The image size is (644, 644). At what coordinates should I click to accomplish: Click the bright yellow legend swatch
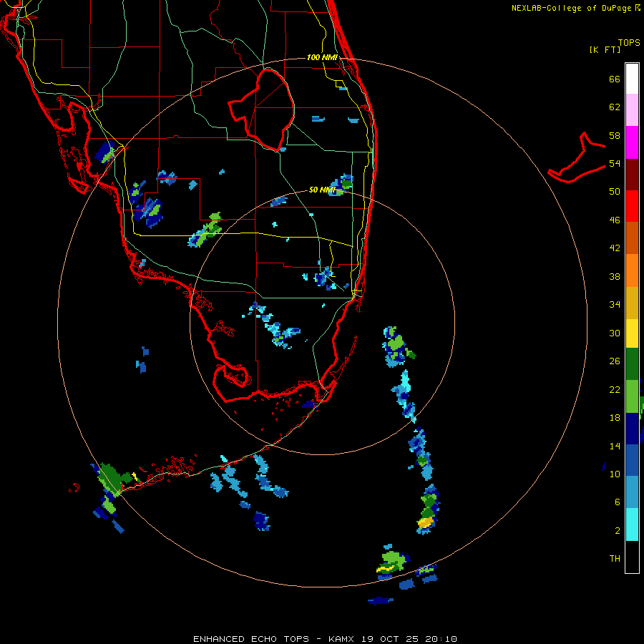point(632,333)
